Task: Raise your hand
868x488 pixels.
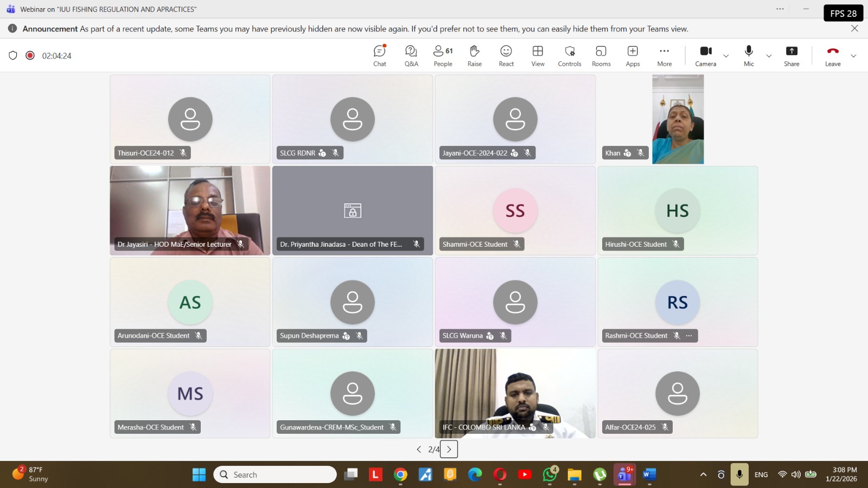Action: pyautogui.click(x=474, y=54)
